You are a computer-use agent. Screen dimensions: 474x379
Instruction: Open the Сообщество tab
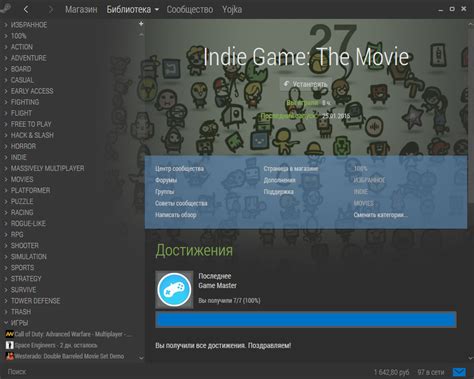click(x=190, y=10)
